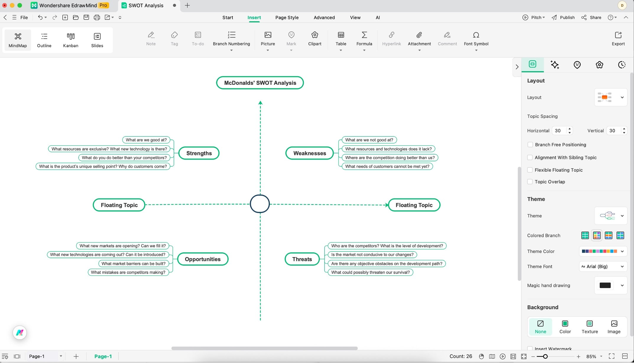Open the zoom percentage dropdown
Image resolution: width=634 pixels, height=364 pixels.
pos(601,357)
